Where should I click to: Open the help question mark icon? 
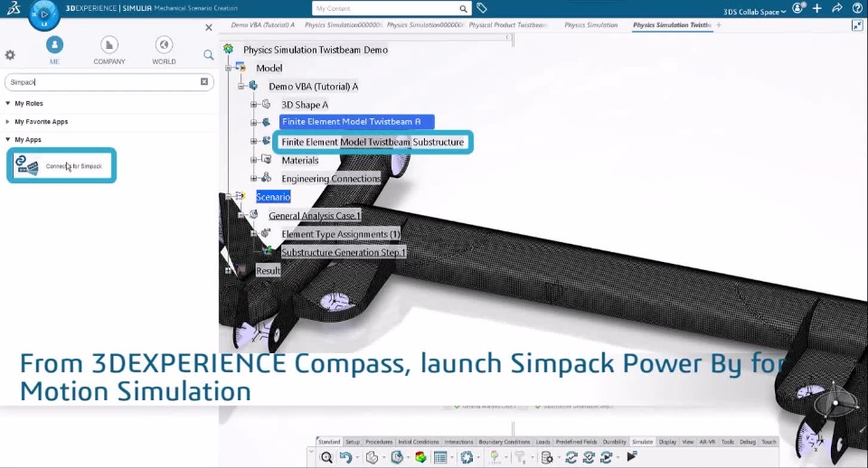tap(858, 8)
